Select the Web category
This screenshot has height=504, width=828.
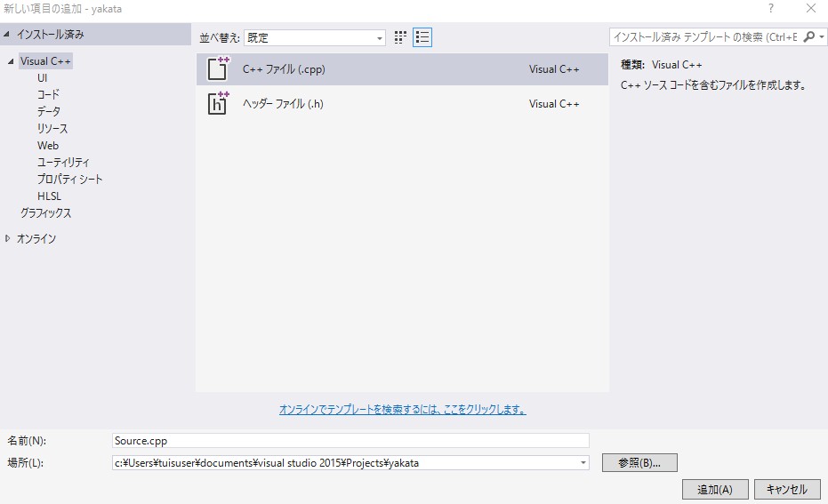click(48, 146)
